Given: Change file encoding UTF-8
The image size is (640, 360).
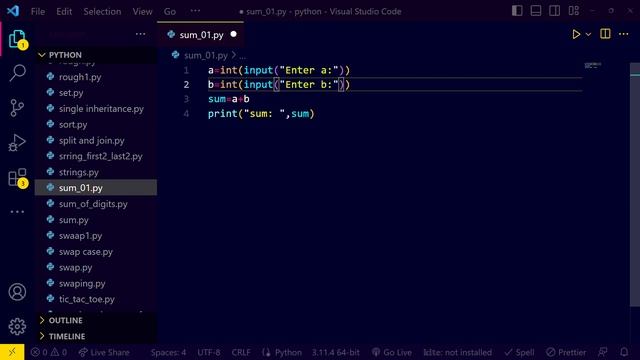Looking at the screenshot, I should 209,352.
